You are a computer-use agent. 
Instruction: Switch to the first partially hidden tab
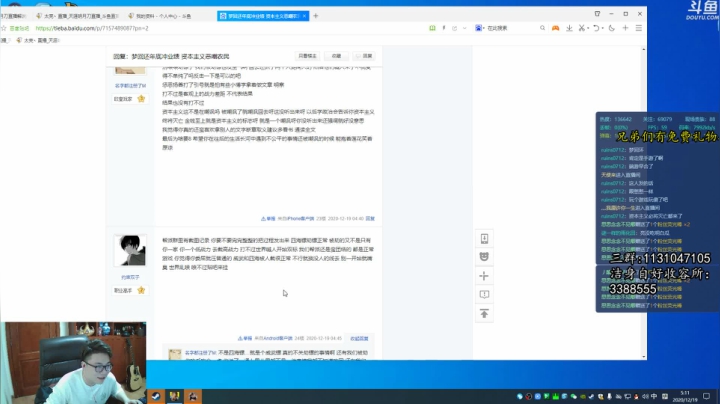pos(14,16)
